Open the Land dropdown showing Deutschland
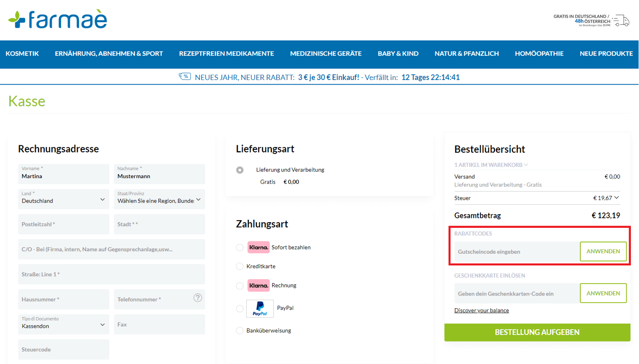Screen dimensions: 639x364 coord(63,199)
